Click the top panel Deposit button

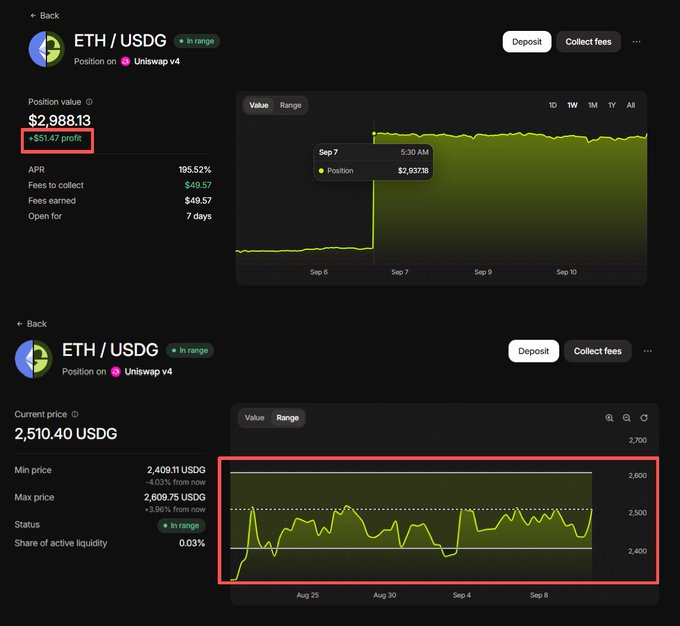point(527,42)
